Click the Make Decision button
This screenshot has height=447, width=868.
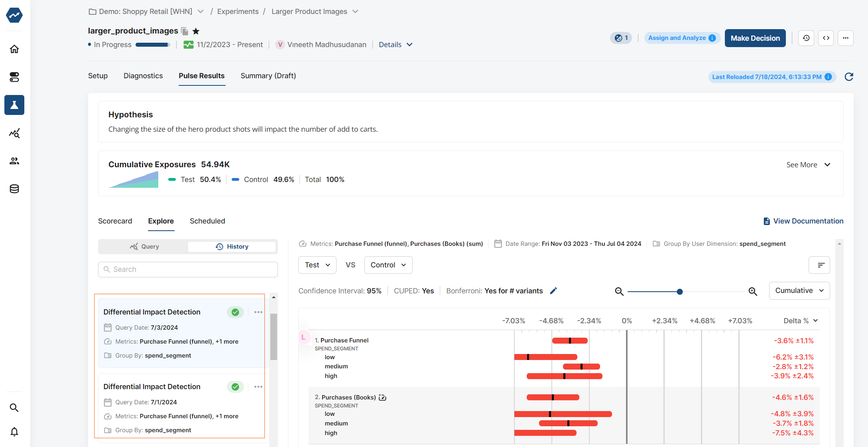tap(755, 38)
